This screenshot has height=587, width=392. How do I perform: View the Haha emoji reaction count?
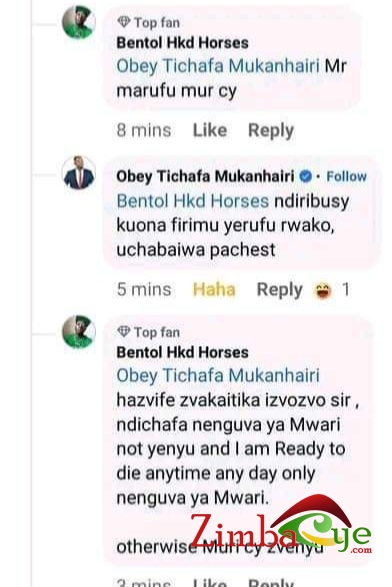pyautogui.click(x=332, y=290)
